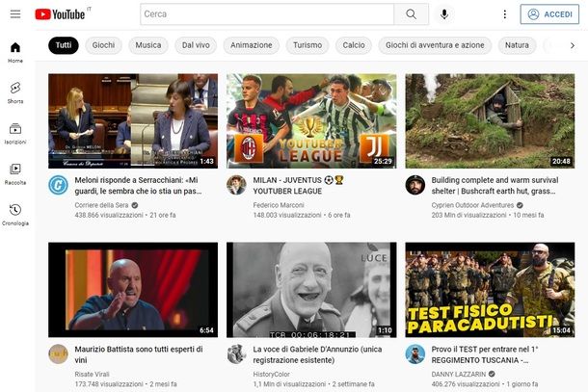Focus the Cerca search field
This screenshot has height=392, width=588.
click(267, 14)
